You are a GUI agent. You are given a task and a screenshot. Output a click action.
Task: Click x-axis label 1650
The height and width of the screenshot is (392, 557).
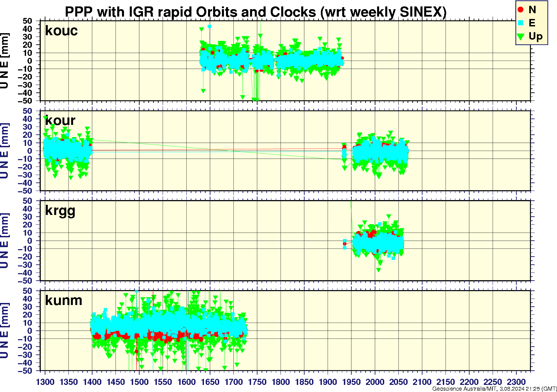(210, 382)
